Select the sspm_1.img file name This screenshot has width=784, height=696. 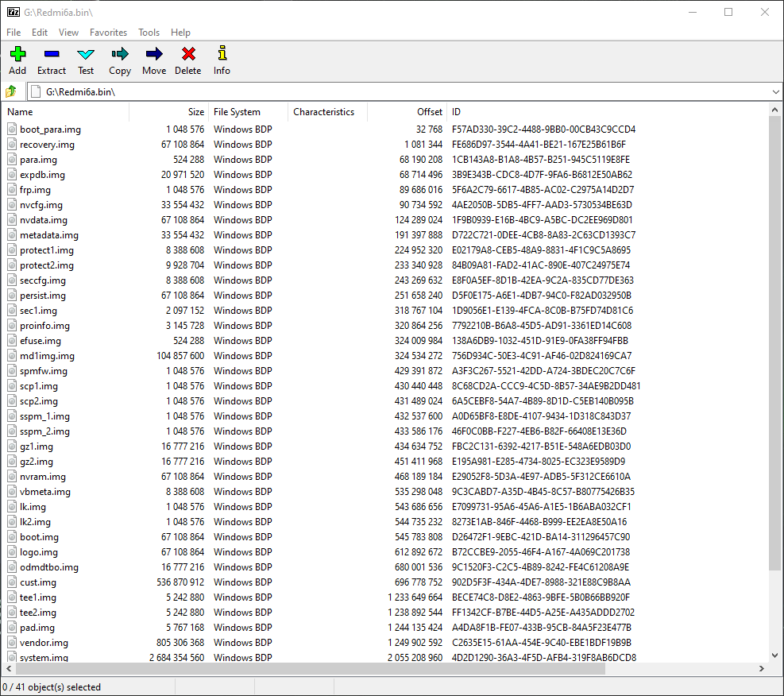point(45,416)
